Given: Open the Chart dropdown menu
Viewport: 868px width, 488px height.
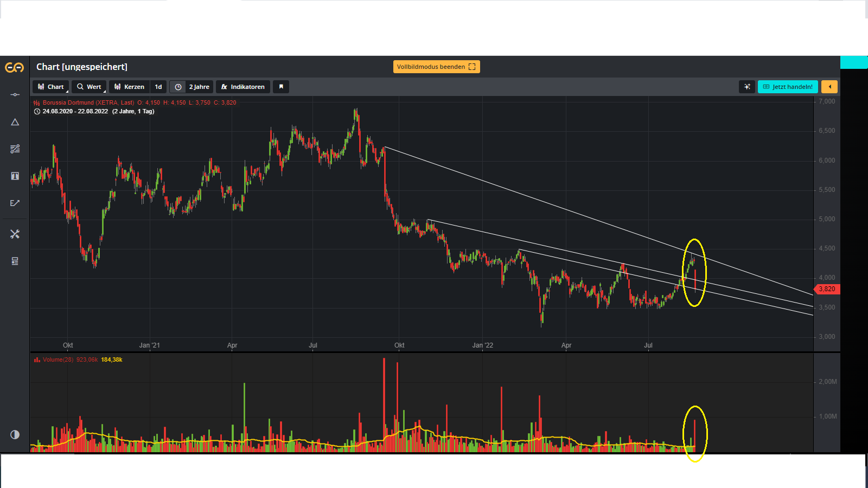Looking at the screenshot, I should point(51,87).
